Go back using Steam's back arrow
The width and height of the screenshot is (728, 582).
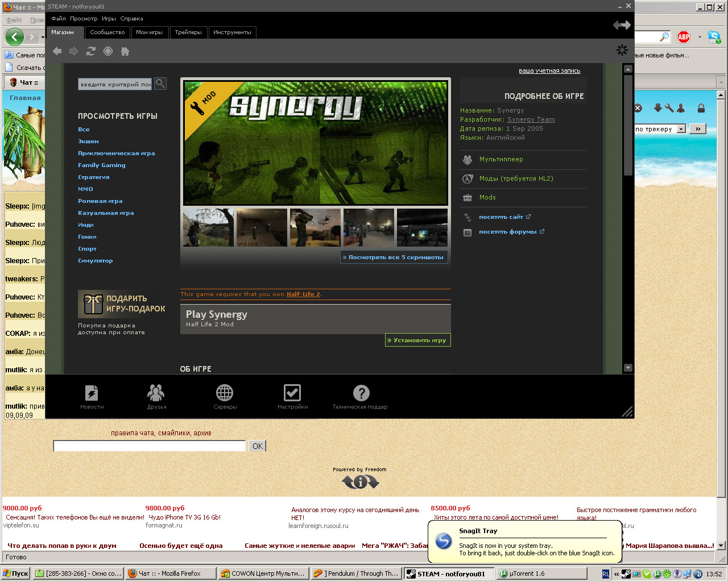click(57, 51)
